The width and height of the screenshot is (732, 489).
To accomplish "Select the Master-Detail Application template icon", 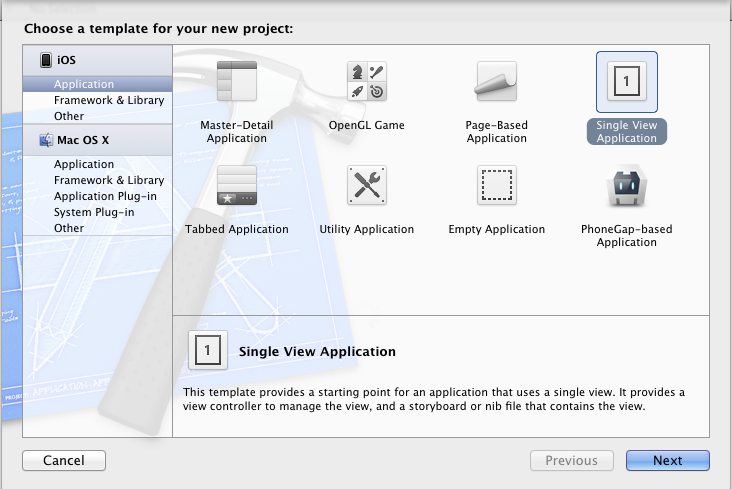I will coord(237,81).
